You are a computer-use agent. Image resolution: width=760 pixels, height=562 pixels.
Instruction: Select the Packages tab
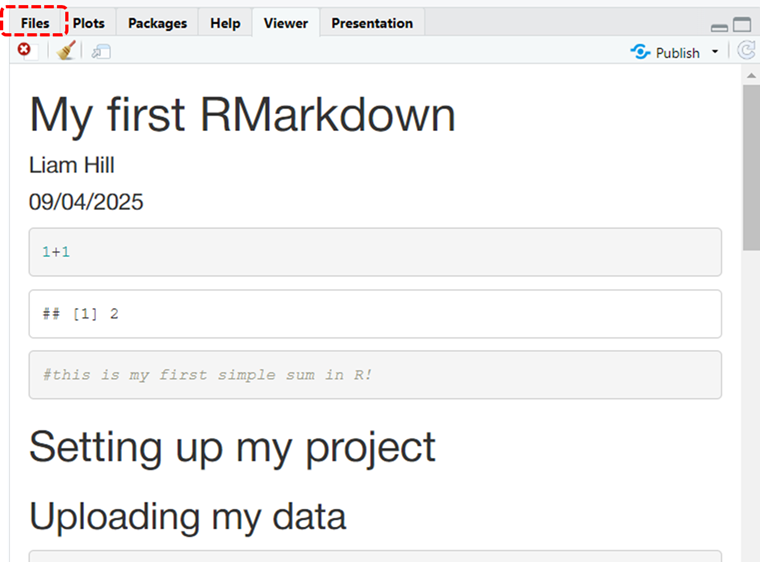(158, 23)
